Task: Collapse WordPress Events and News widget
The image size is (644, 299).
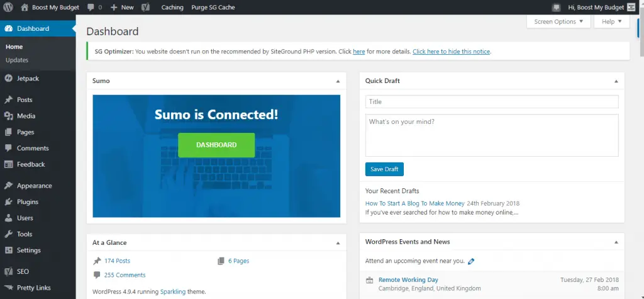Action: [x=616, y=242]
